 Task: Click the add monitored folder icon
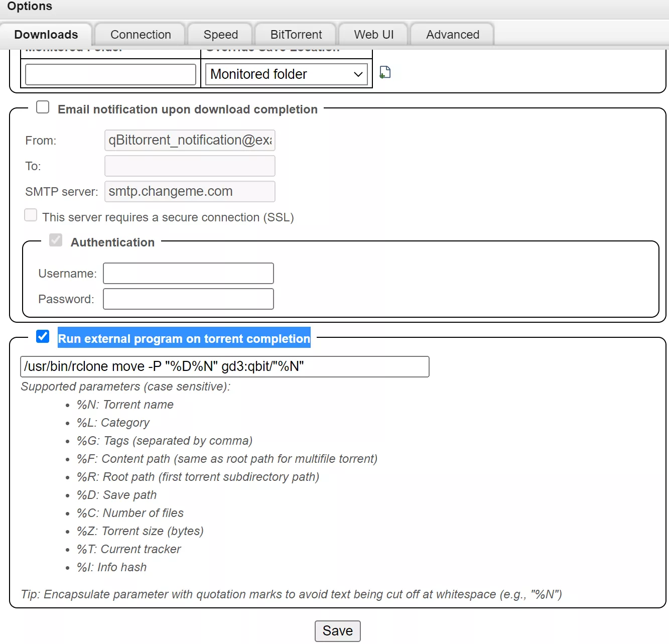[385, 73]
